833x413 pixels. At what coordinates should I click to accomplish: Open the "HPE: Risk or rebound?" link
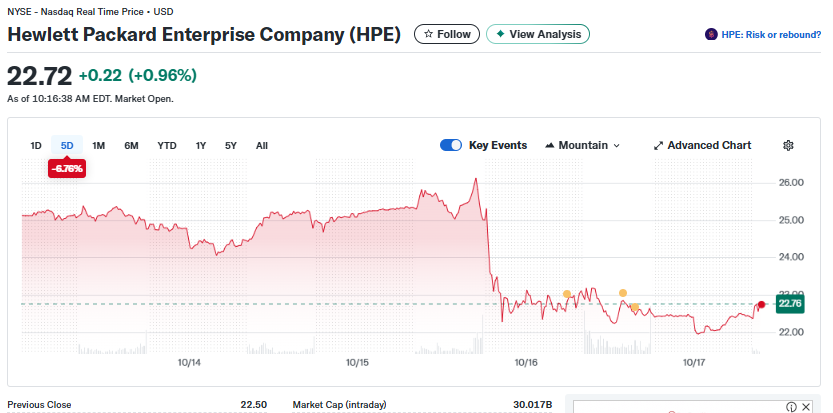click(763, 35)
